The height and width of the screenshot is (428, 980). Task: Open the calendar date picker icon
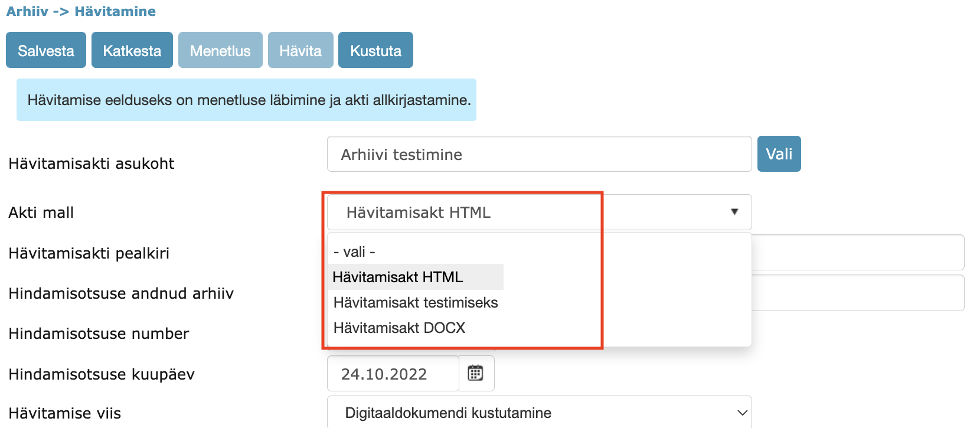pyautogui.click(x=475, y=373)
